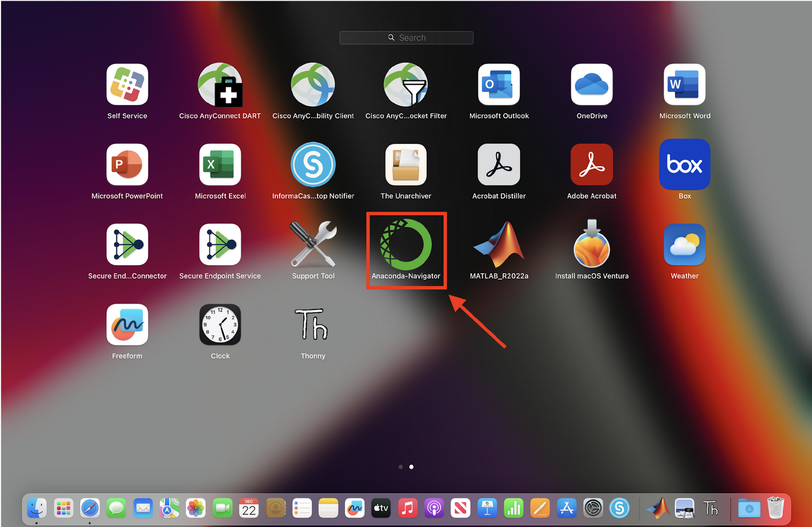The image size is (812, 527).
Task: Open Maps from the Dock
Action: (x=169, y=508)
